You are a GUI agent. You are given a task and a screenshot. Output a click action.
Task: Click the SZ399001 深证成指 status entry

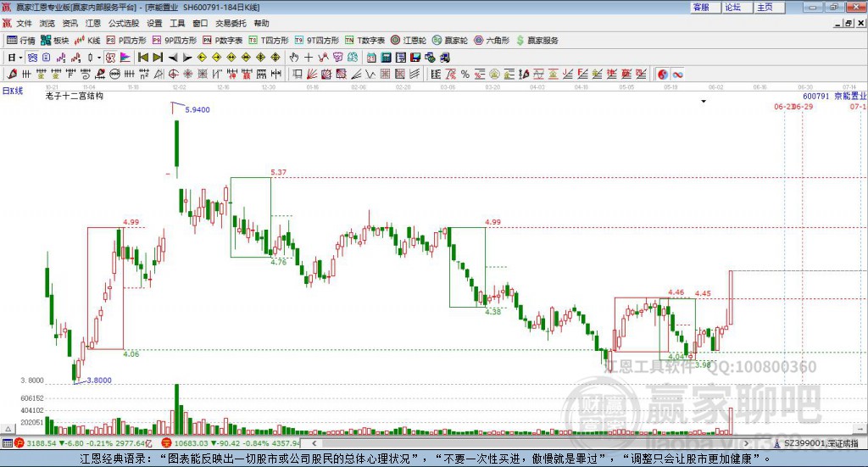(x=821, y=443)
